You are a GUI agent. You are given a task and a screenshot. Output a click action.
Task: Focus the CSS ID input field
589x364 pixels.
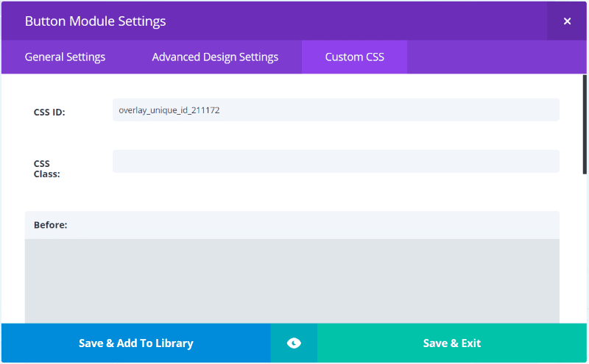[336, 110]
